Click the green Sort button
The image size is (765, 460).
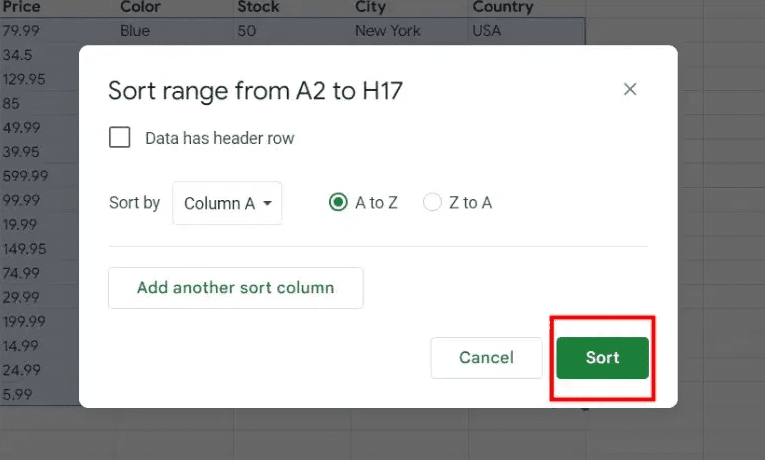click(602, 358)
